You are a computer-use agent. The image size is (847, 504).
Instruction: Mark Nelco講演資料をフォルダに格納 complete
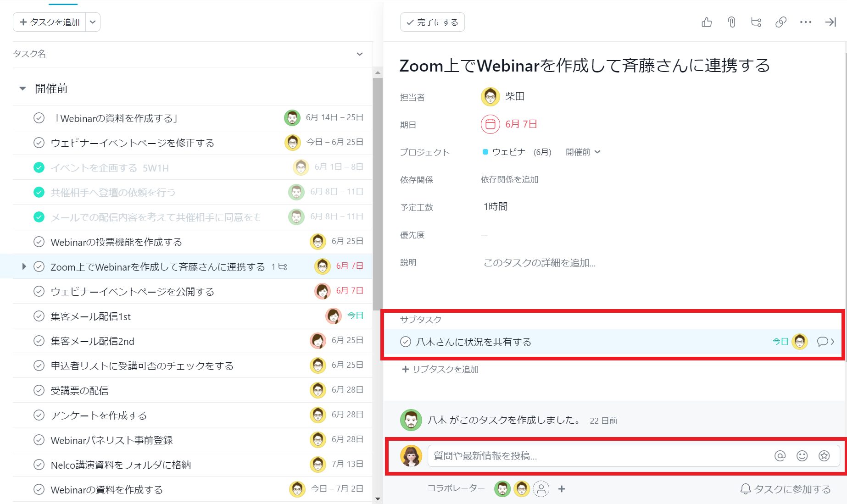click(x=39, y=465)
